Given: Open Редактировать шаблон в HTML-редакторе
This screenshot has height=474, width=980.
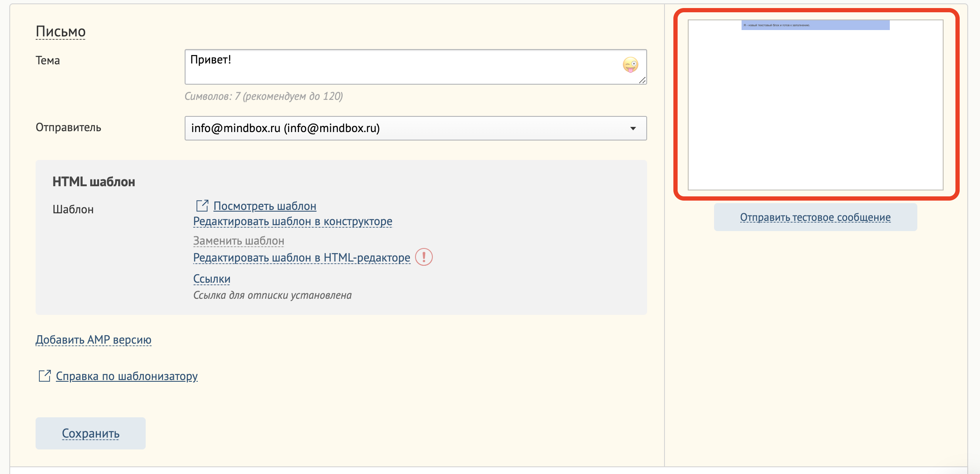Looking at the screenshot, I should [302, 258].
